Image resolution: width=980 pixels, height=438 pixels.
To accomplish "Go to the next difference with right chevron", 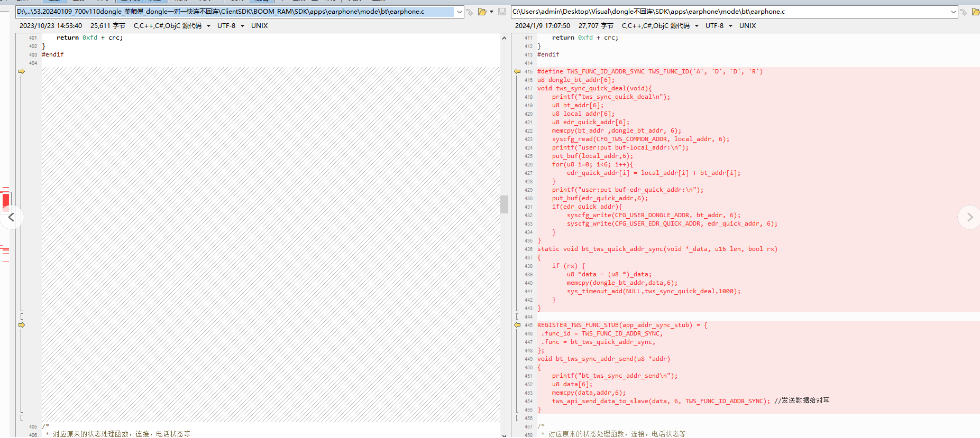I will (969, 217).
